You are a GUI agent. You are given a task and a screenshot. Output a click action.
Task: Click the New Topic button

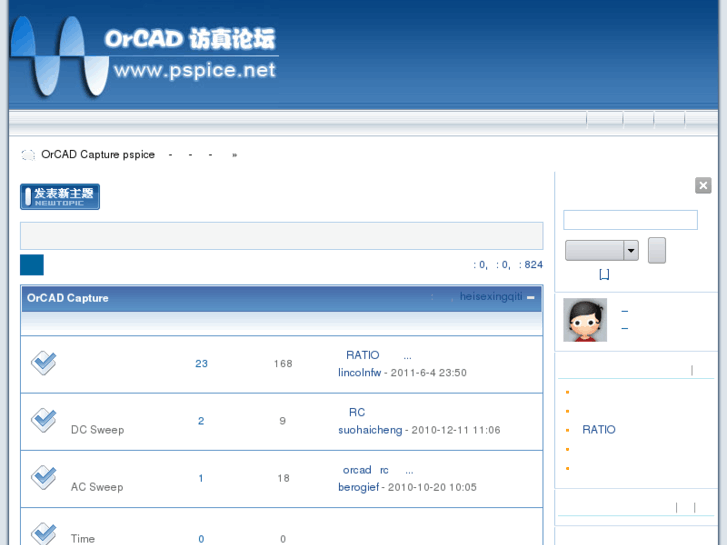60,197
